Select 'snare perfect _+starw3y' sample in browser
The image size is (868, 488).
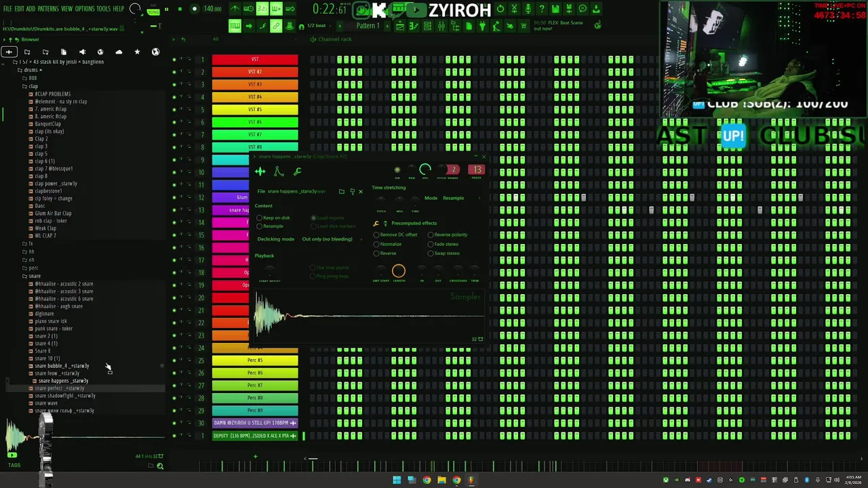(60, 388)
